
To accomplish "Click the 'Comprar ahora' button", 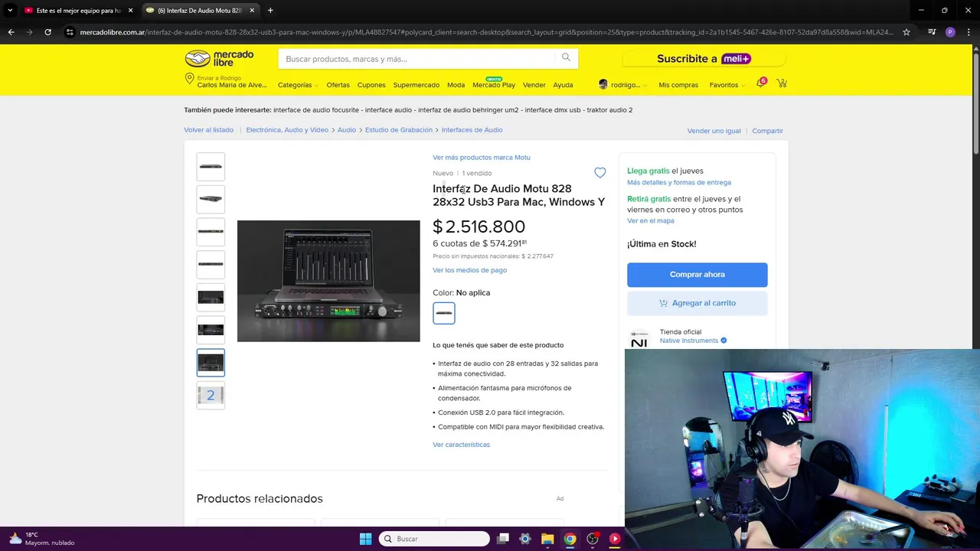I will coord(697,275).
